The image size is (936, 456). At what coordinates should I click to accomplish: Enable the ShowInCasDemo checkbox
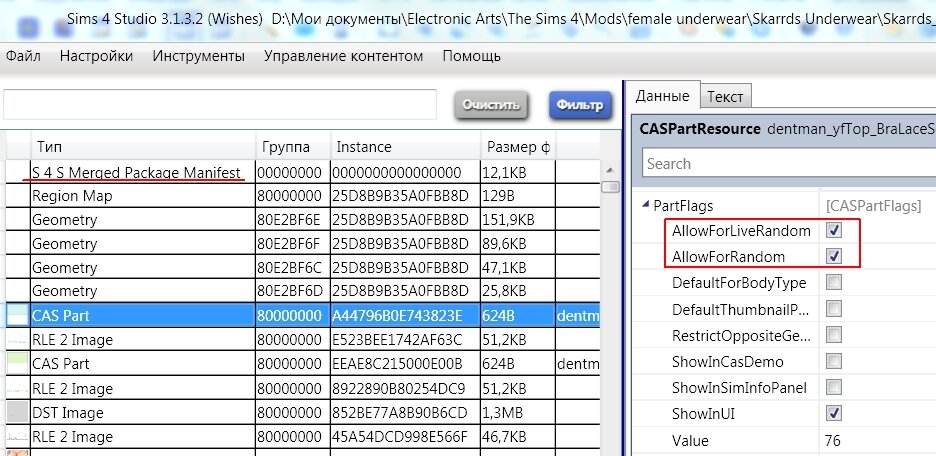pyautogui.click(x=834, y=362)
